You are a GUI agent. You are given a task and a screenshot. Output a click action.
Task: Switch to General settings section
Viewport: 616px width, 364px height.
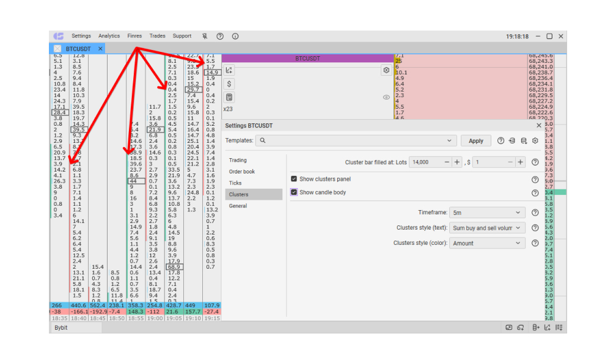(254, 206)
